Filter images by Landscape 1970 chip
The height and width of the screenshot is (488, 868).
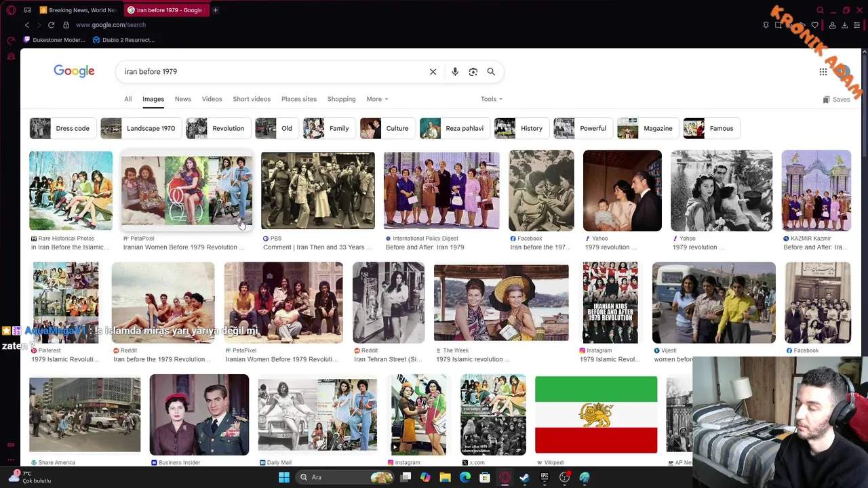pyautogui.click(x=140, y=128)
